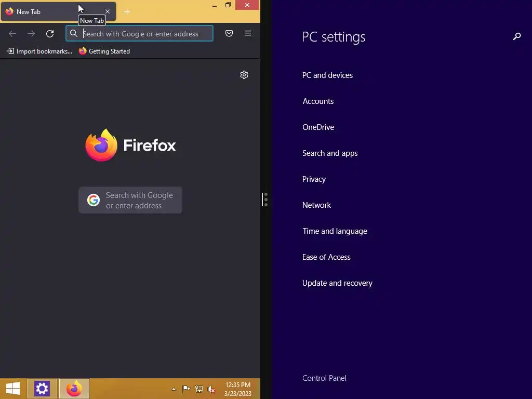Open Update and recovery settings
Viewport: 532px width, 399px height.
click(x=337, y=283)
